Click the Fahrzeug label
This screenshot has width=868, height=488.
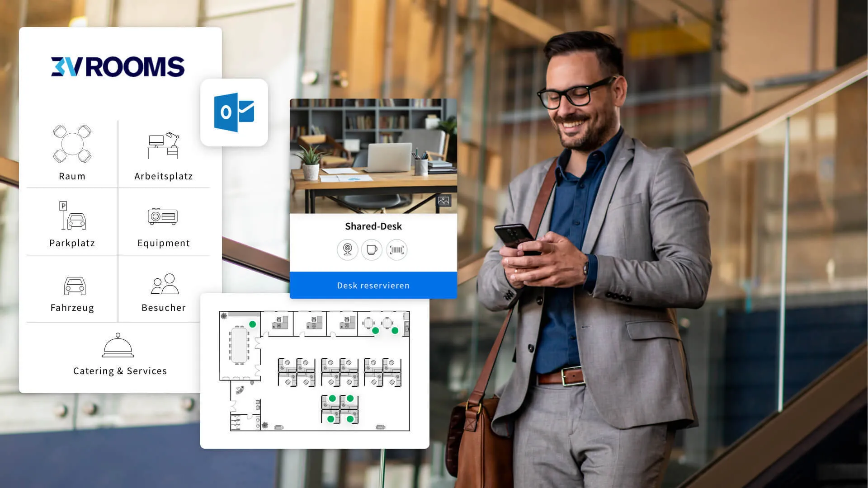(x=72, y=308)
